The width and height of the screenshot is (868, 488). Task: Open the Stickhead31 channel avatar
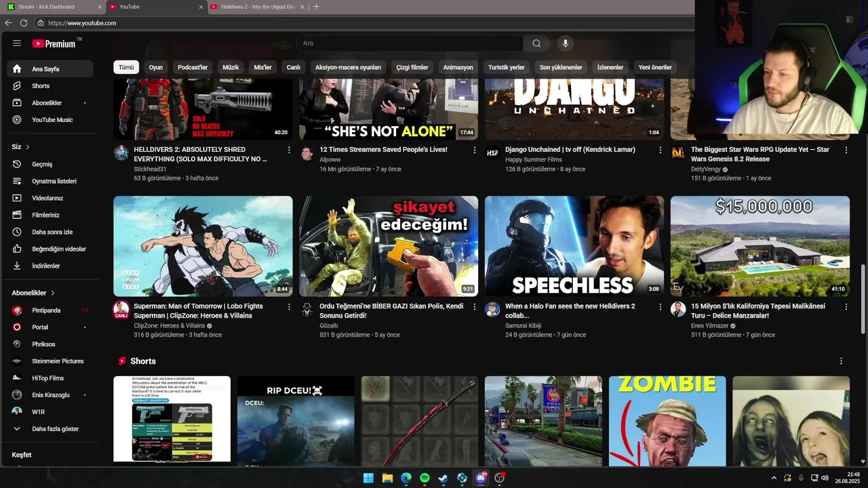[121, 152]
